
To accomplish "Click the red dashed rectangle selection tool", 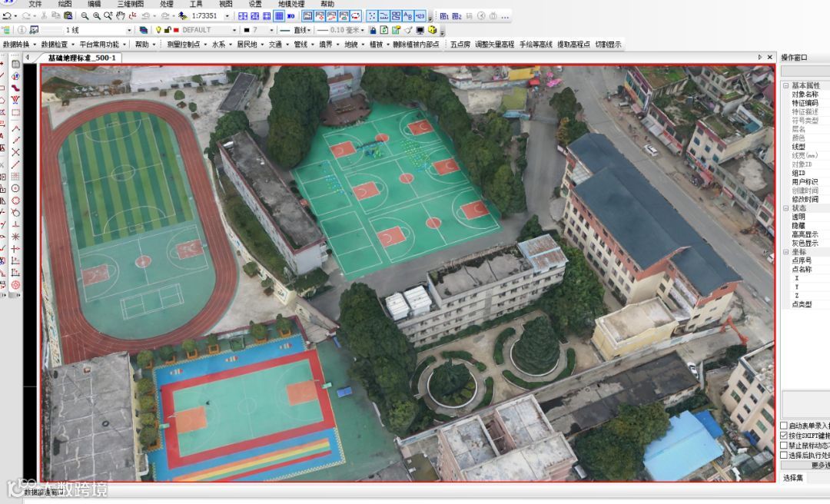I will [16, 112].
